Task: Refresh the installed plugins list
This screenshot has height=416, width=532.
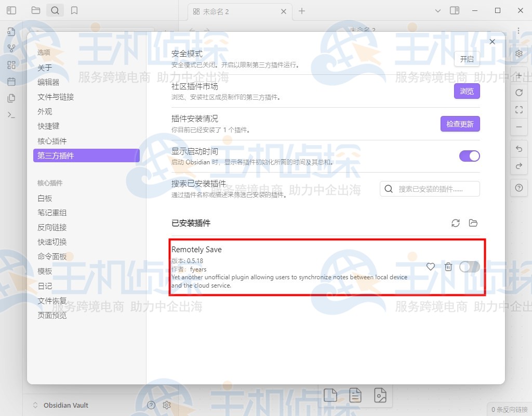Action: point(456,223)
